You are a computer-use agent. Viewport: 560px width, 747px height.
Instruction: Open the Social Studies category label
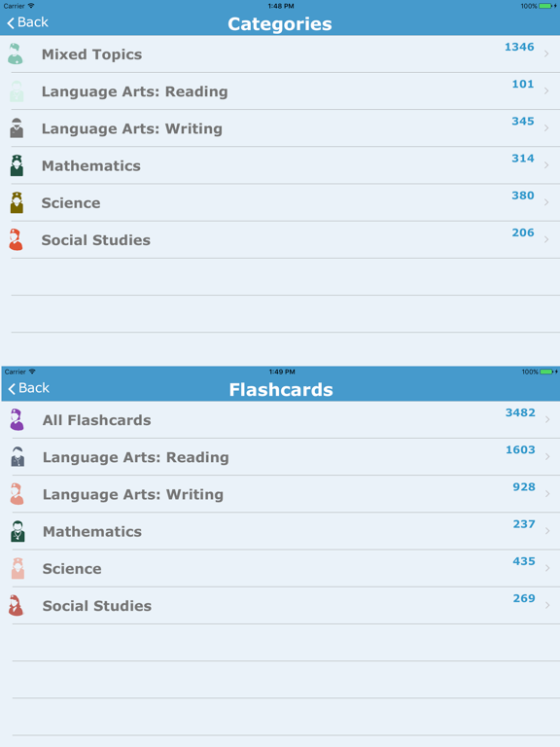point(95,240)
